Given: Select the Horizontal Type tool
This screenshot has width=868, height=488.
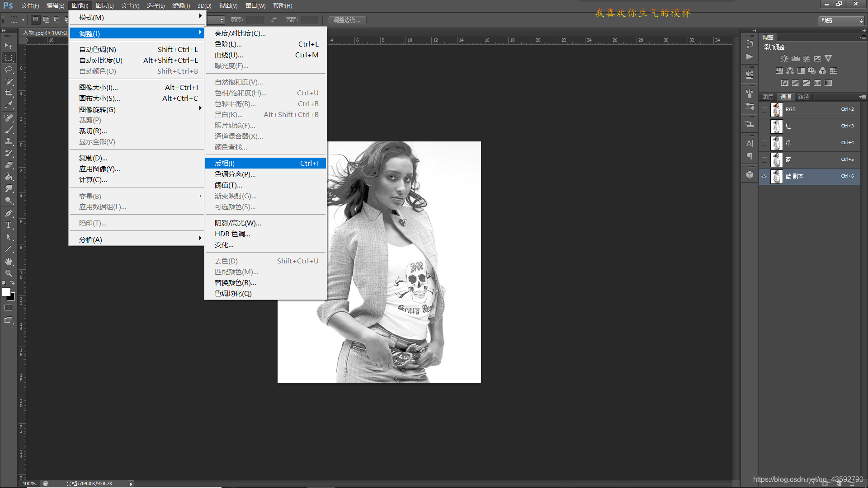Looking at the screenshot, I should click(9, 225).
